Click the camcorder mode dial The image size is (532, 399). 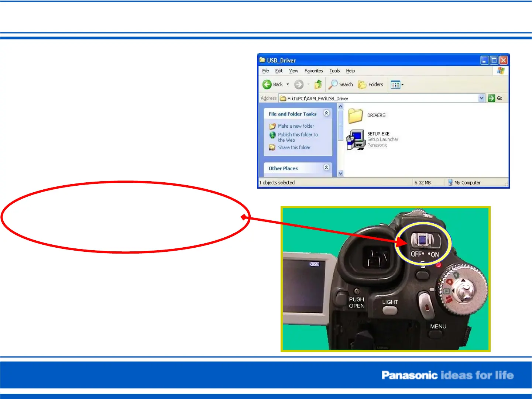(462, 289)
